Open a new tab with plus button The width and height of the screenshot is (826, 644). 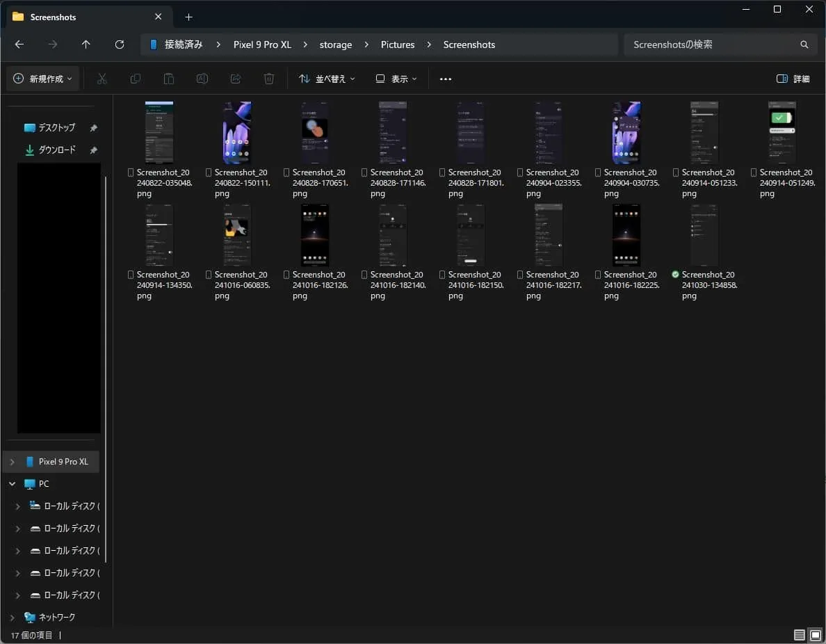(188, 17)
